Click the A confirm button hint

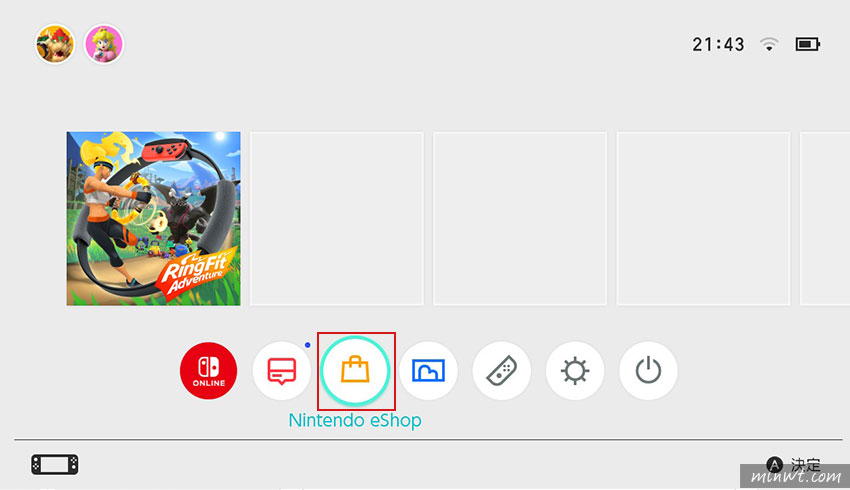click(x=793, y=465)
